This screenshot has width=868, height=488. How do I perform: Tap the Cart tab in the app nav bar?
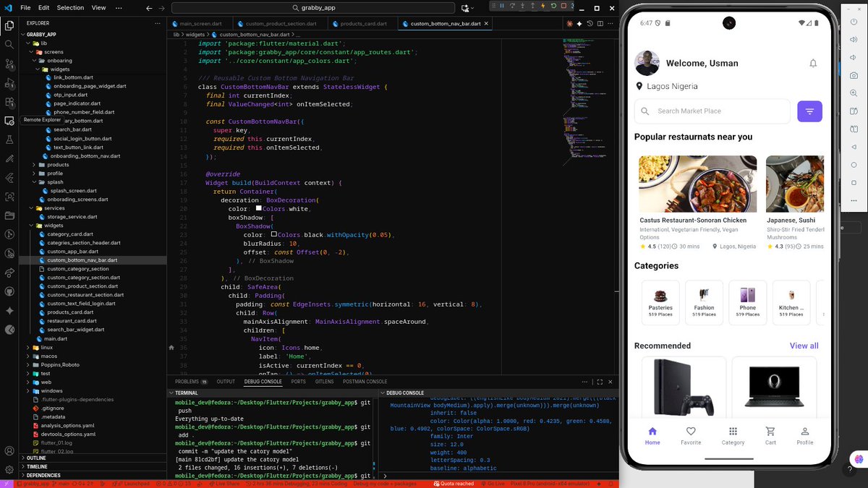click(x=770, y=436)
